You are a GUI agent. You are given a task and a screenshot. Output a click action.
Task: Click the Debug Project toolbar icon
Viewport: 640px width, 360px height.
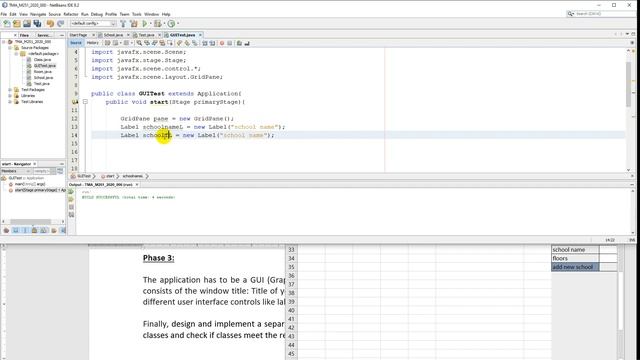(x=158, y=24)
